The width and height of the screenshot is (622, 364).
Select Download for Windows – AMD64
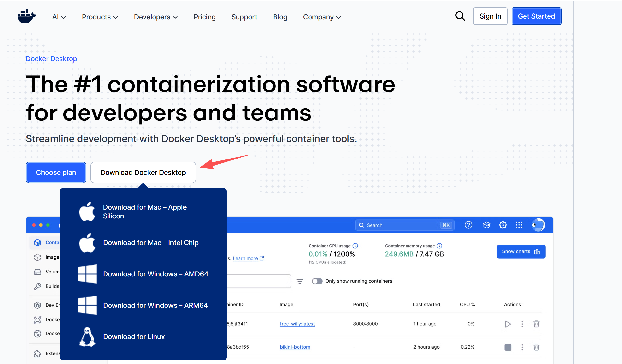tap(155, 274)
